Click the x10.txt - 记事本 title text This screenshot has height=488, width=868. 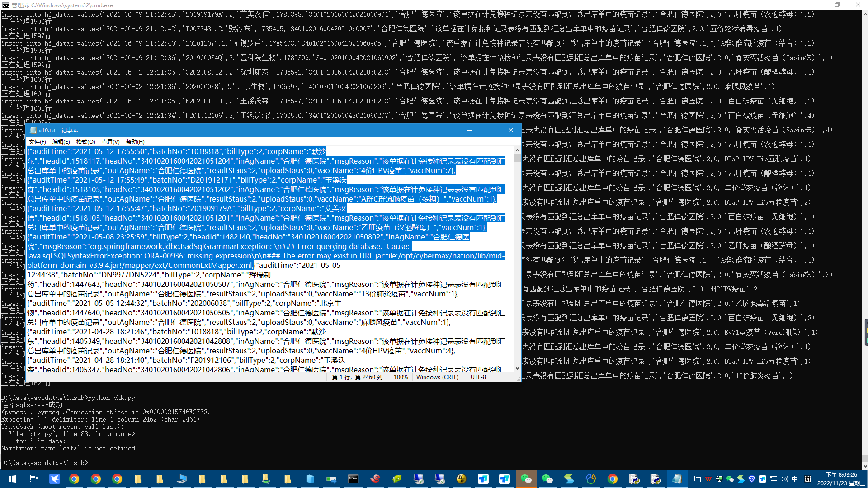point(58,131)
